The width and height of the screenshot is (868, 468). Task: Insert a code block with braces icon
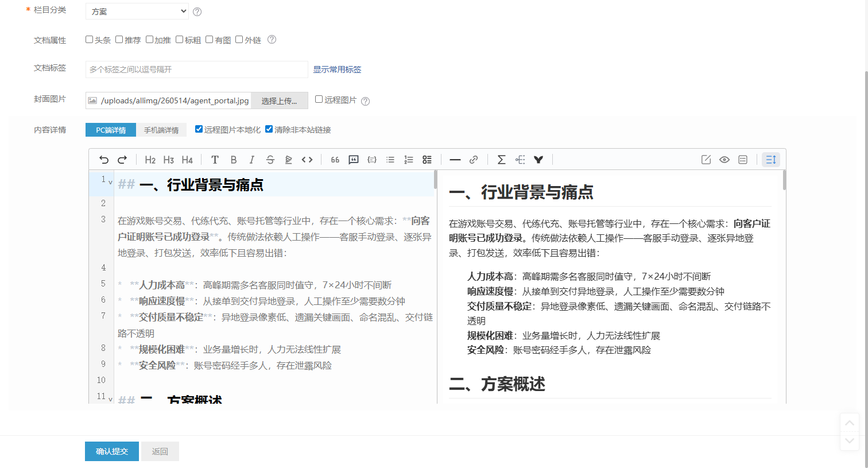coord(372,160)
